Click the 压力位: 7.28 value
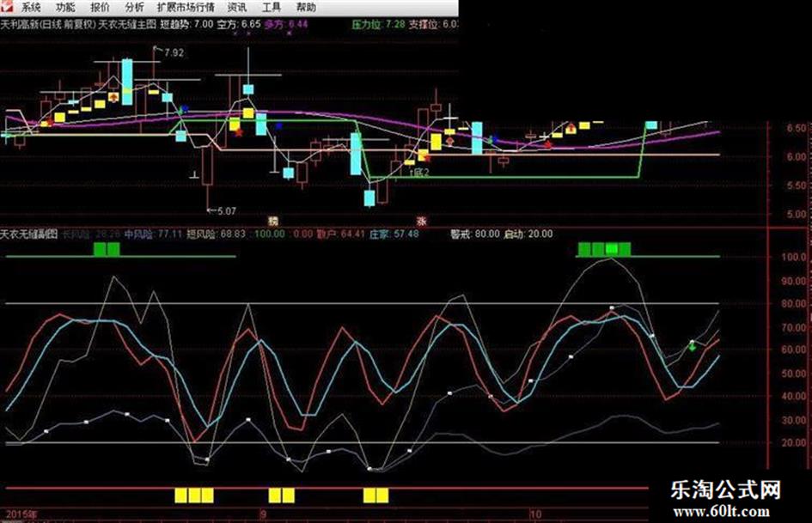This screenshot has height=523, width=812. click(x=378, y=24)
